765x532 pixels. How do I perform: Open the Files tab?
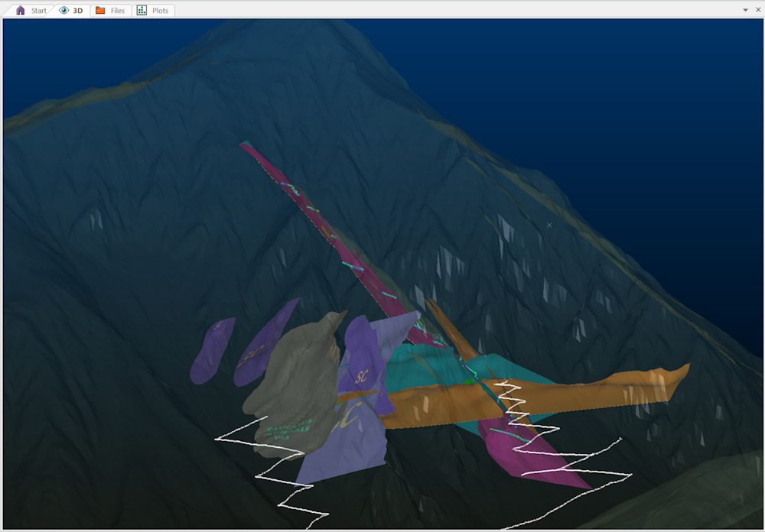point(110,10)
